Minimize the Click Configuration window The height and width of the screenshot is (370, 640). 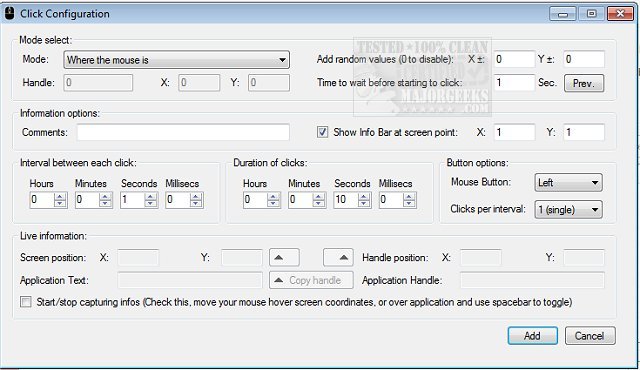(563, 14)
